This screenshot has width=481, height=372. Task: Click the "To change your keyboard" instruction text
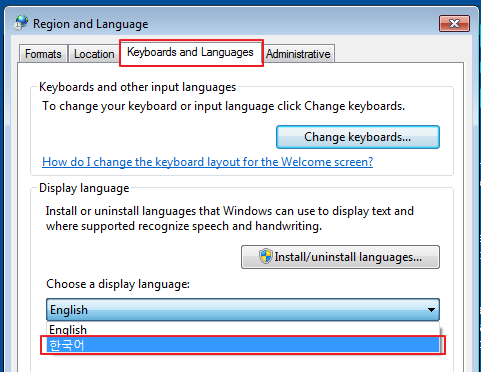coord(223,106)
